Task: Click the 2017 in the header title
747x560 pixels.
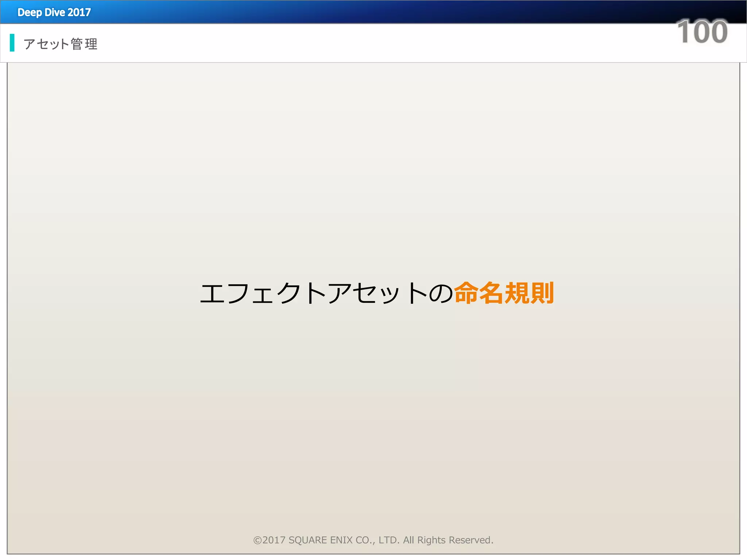Action: [x=79, y=12]
